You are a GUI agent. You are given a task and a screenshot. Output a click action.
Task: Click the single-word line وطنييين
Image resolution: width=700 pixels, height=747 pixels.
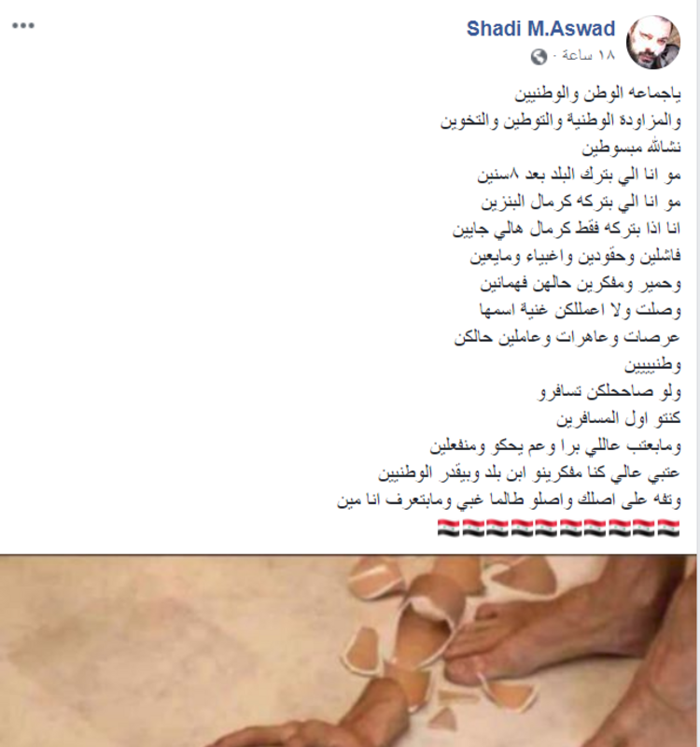[652, 365]
